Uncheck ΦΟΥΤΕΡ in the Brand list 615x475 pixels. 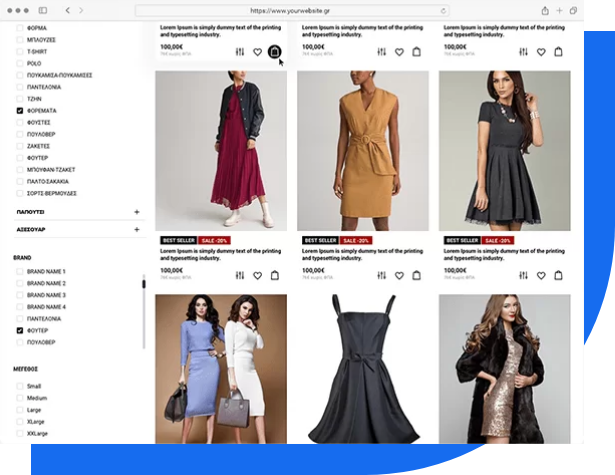click(20, 330)
